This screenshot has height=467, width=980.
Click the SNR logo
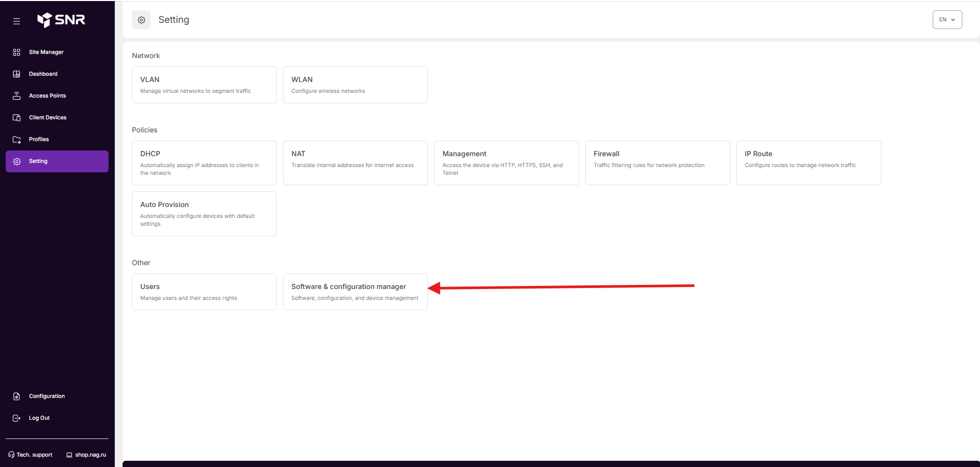point(61,20)
